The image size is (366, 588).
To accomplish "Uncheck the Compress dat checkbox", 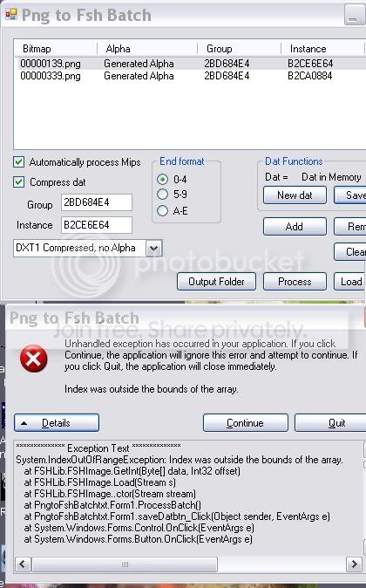I will [18, 182].
